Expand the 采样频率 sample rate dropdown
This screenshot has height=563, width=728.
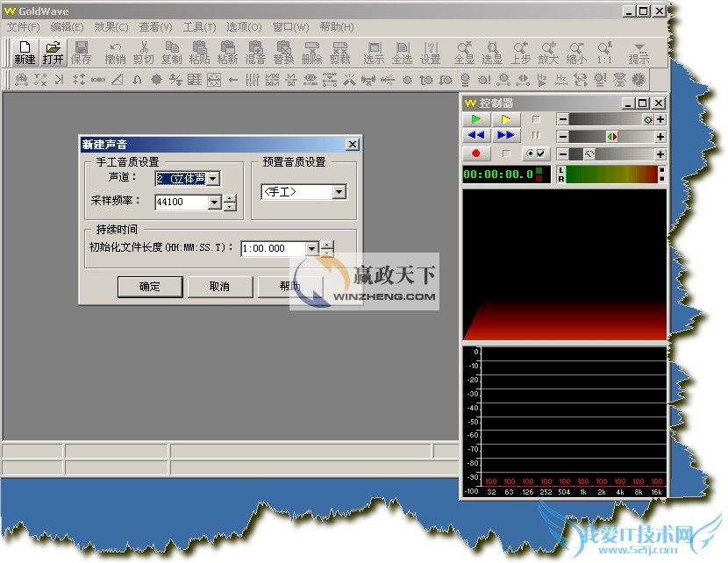tap(214, 203)
